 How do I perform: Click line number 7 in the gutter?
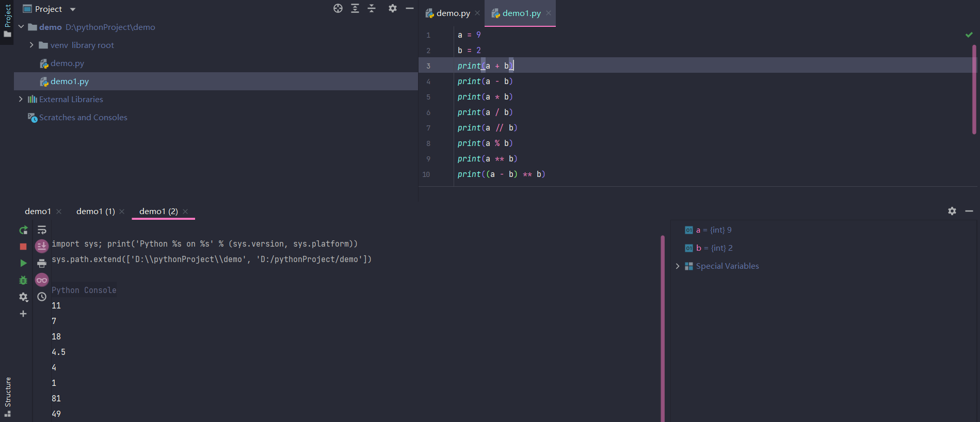(x=428, y=128)
